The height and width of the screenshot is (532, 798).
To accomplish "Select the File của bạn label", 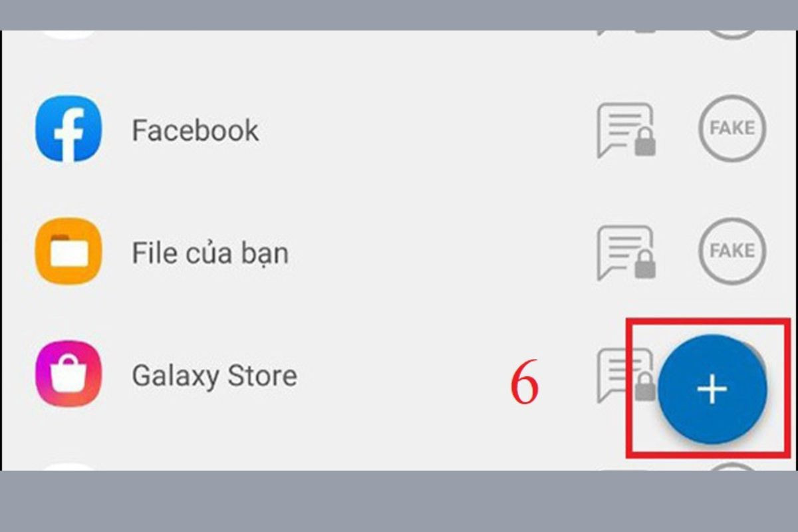I will (x=210, y=253).
